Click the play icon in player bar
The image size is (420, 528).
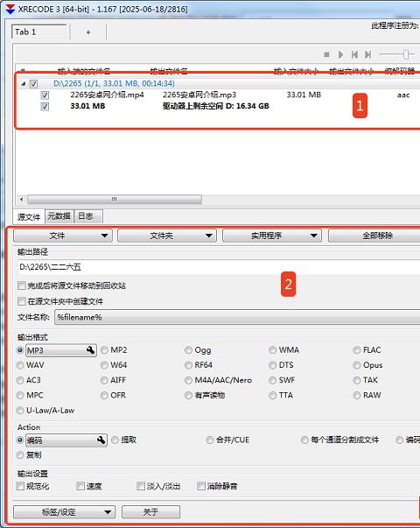click(340, 54)
